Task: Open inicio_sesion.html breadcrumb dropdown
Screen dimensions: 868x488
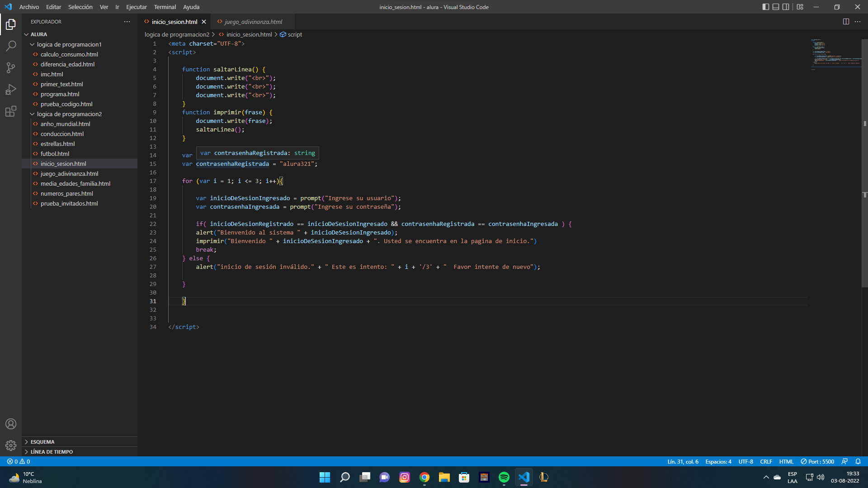Action: point(245,34)
